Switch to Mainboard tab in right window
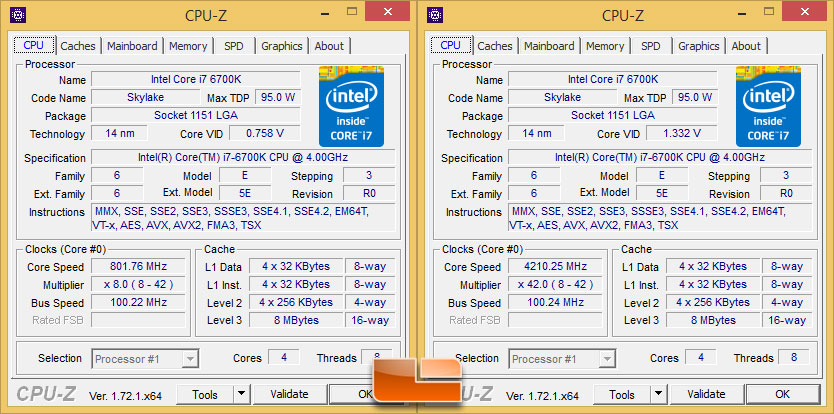 [x=549, y=46]
